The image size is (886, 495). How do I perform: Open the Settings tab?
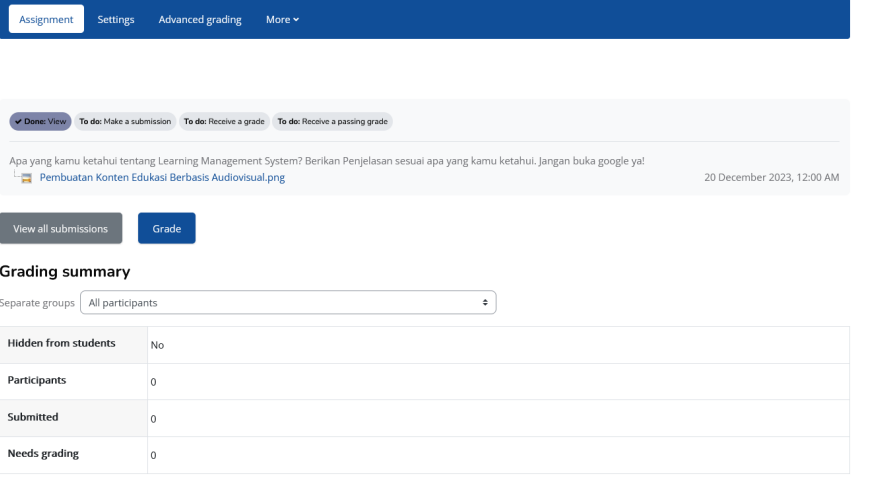tap(116, 21)
